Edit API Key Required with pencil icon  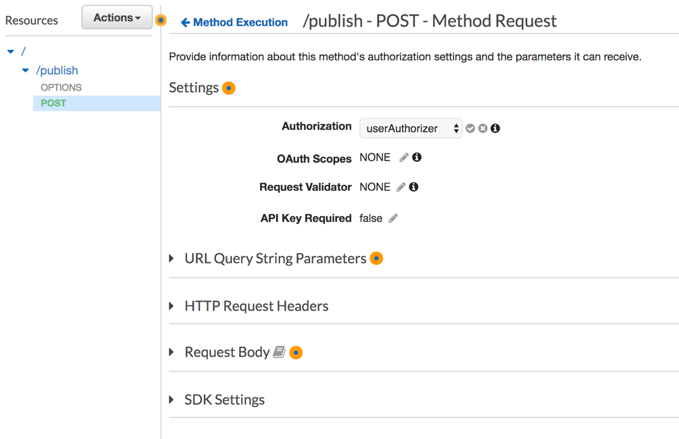pyautogui.click(x=393, y=218)
